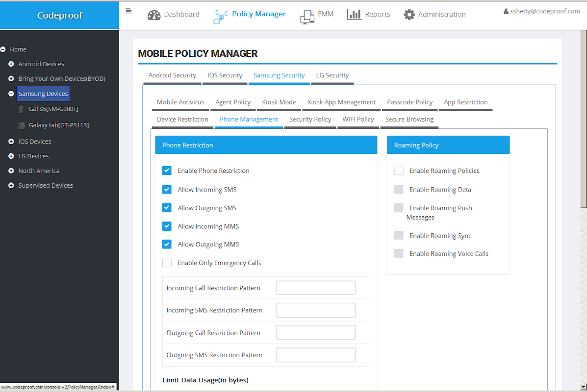Collapse the Home tree node
587x392 pixels.
click(x=2, y=49)
